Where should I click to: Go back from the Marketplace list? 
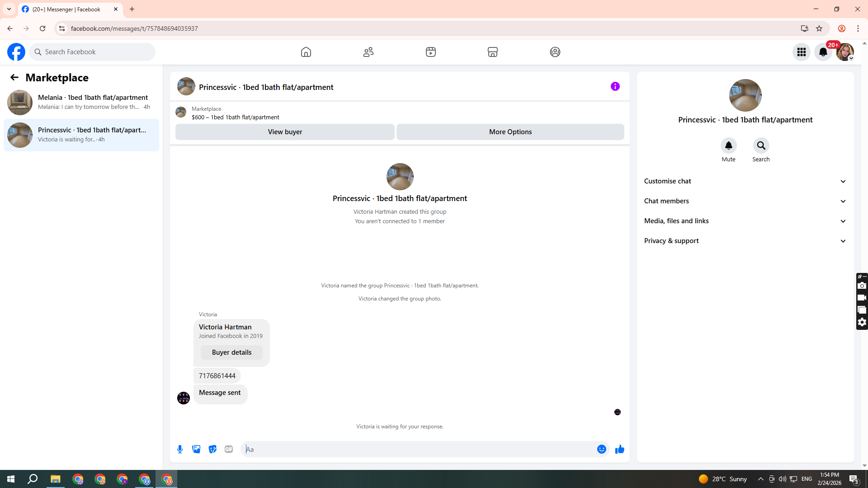[14, 77]
